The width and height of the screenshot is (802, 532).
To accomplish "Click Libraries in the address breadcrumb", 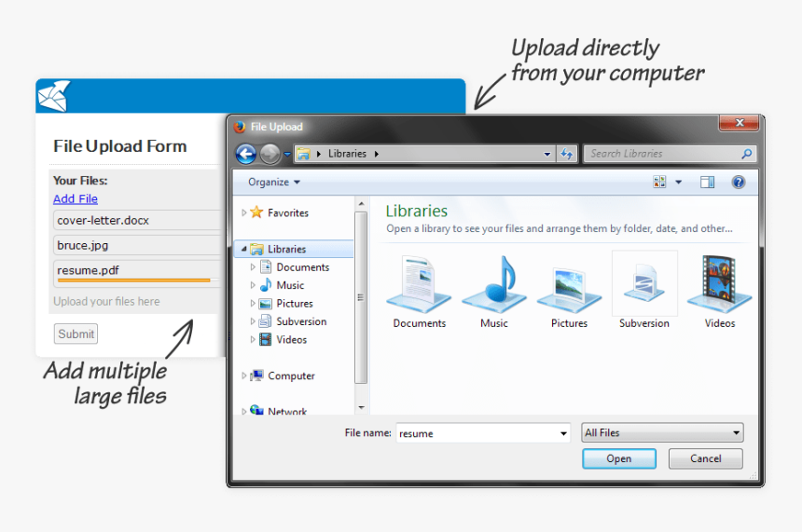I will [x=347, y=154].
